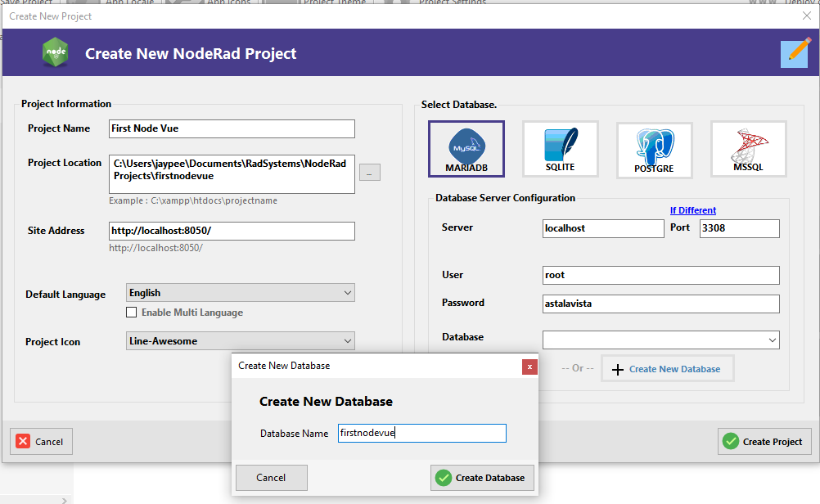Image resolution: width=820 pixels, height=504 pixels.
Task: Click the NodeRad node logo
Action: [x=55, y=52]
